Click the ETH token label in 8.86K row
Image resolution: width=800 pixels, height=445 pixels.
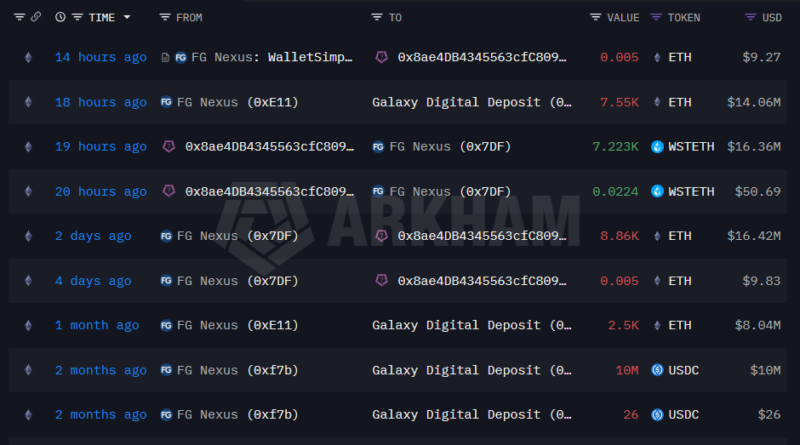click(680, 236)
